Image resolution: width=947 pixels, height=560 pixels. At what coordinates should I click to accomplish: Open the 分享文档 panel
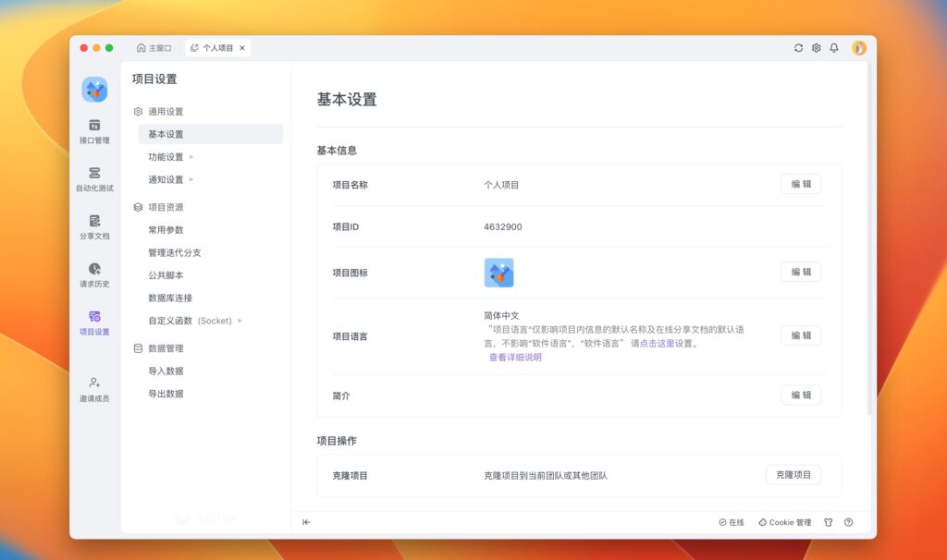93,229
